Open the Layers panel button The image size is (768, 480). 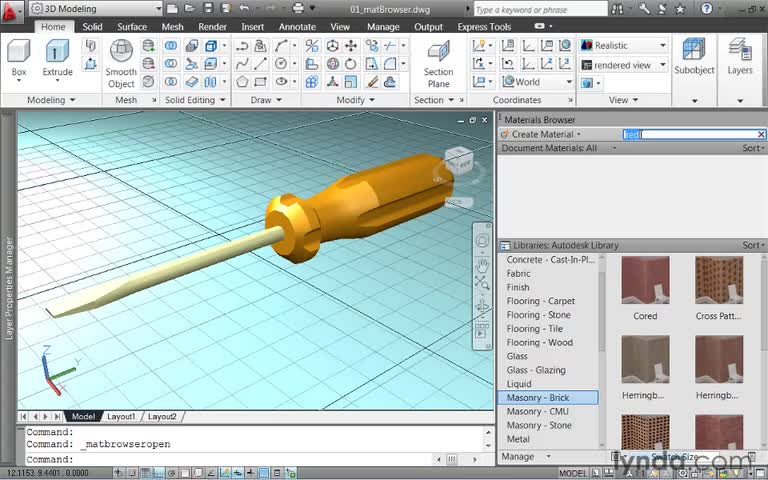pos(740,56)
